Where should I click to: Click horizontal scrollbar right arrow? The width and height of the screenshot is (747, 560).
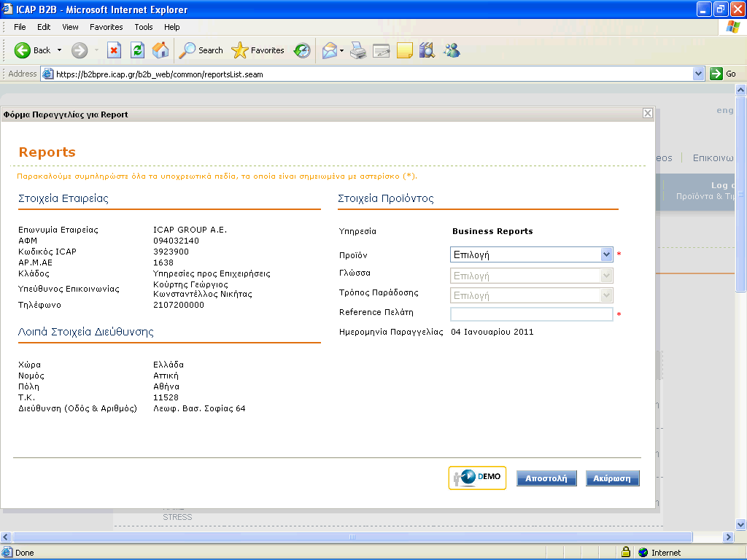pyautogui.click(x=728, y=537)
